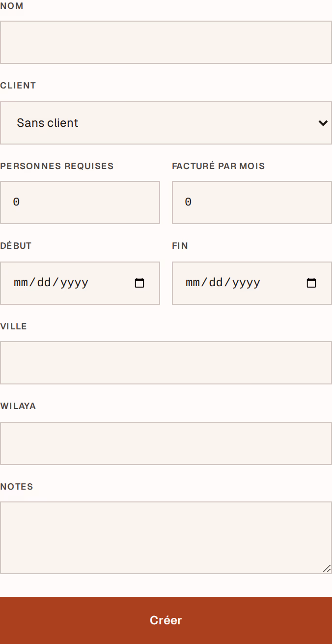
Task: Click the chevron arrow of Client select
Action: click(323, 123)
